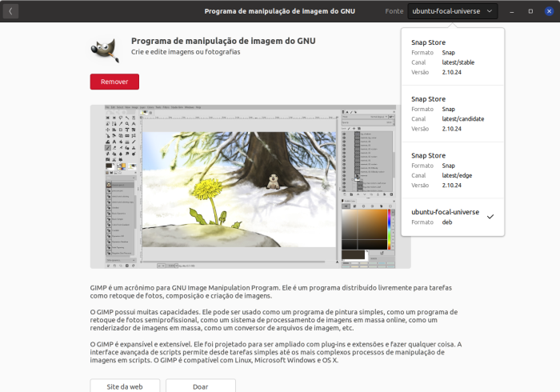Click the paragraph starting 'O GIMP possui muitas capacidades'
560x392 pixels.
pos(274,320)
